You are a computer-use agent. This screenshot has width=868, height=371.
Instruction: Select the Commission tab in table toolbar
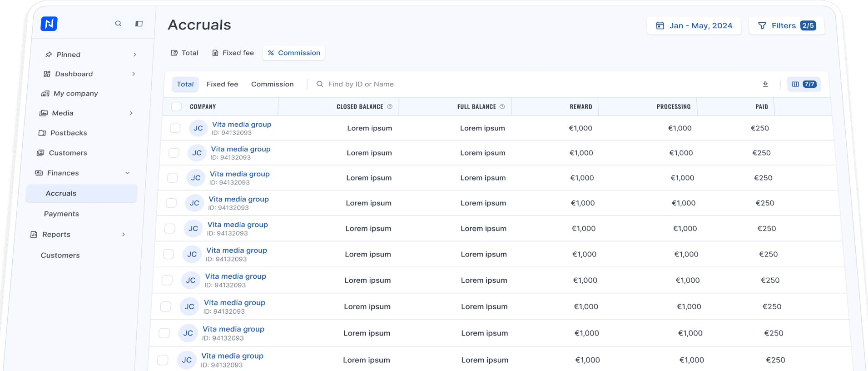click(x=273, y=84)
